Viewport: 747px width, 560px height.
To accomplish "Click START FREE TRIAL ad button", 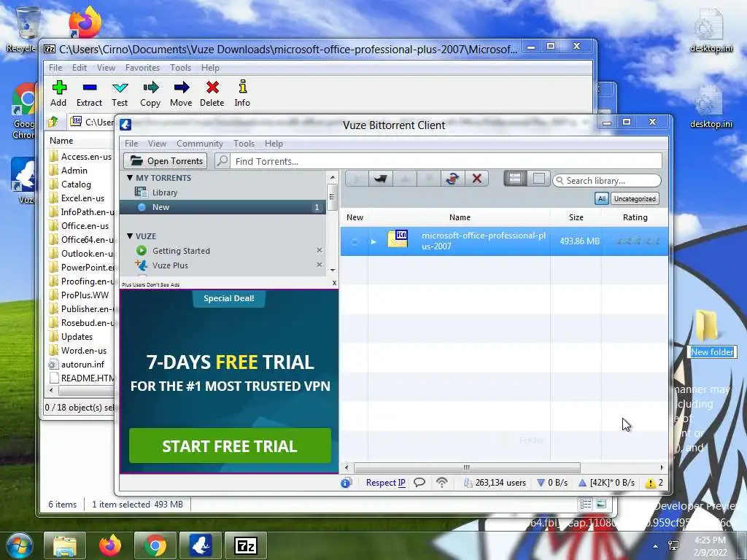I will click(x=230, y=446).
